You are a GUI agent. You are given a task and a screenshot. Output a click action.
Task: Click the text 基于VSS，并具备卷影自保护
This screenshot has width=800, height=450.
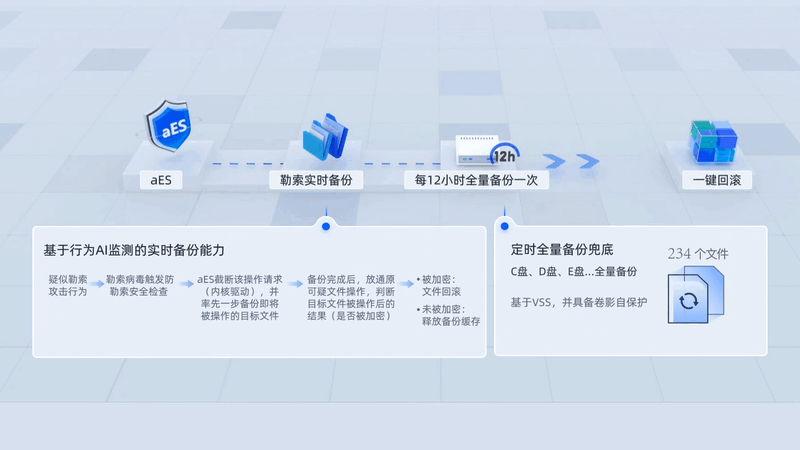[579, 303]
